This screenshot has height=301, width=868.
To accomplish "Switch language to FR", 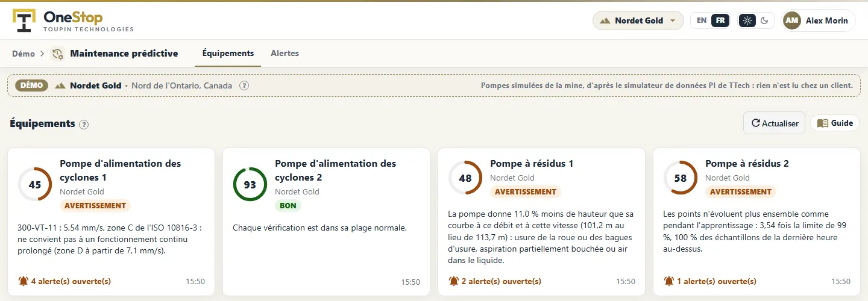I will tap(720, 20).
